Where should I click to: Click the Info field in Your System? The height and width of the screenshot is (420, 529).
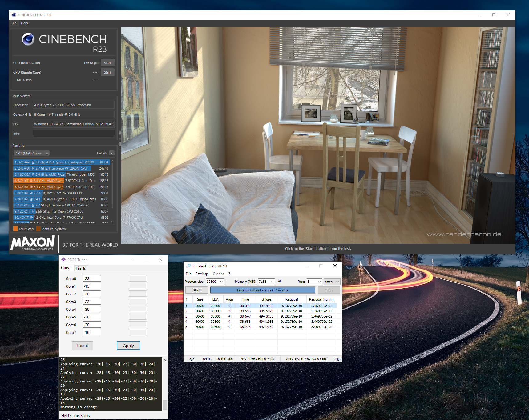coord(74,134)
